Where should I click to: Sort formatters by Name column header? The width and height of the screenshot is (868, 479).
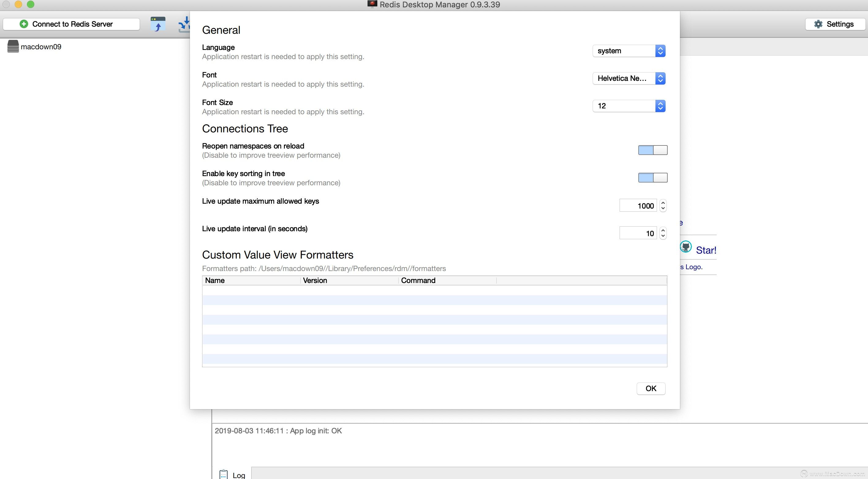(x=251, y=280)
